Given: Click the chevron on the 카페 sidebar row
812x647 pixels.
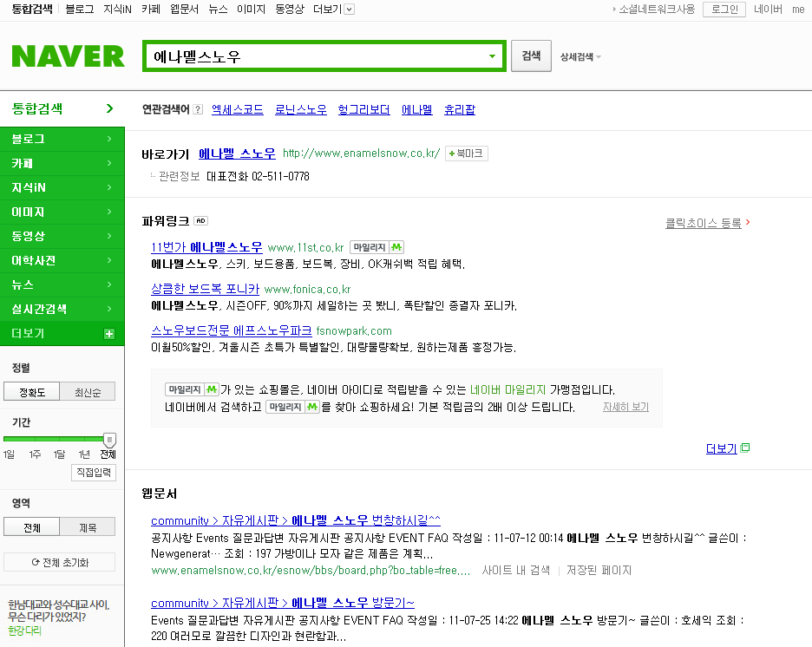Looking at the screenshot, I should coord(109,163).
